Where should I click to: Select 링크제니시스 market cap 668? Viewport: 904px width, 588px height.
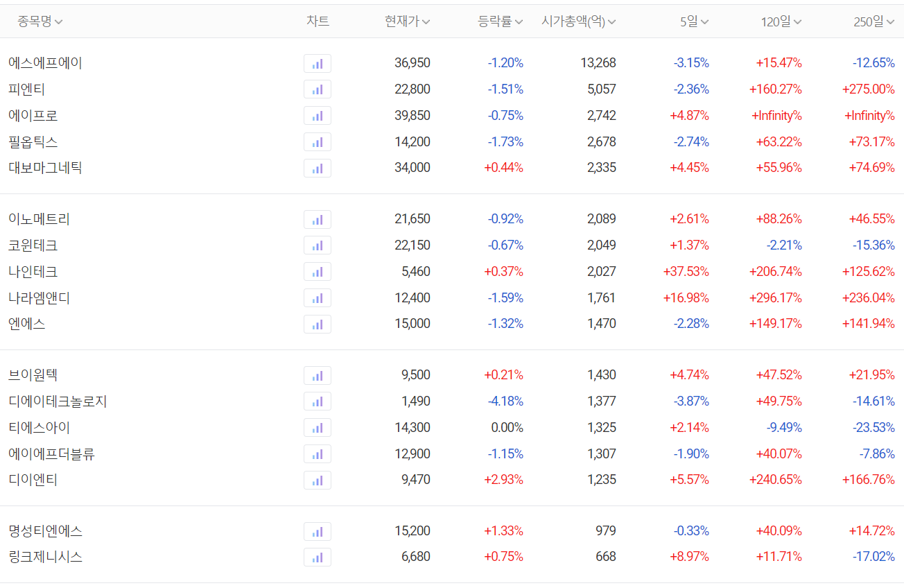[606, 557]
